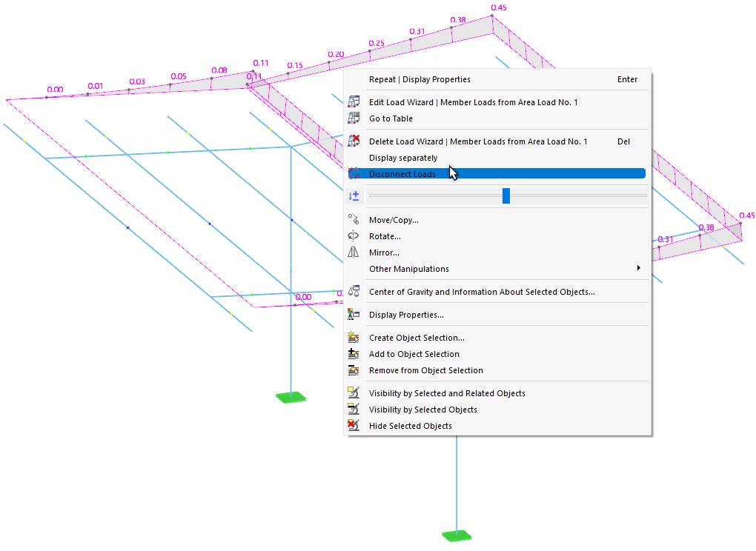Click the Create Object Selection icon
The height and width of the screenshot is (551, 756).
point(354,337)
